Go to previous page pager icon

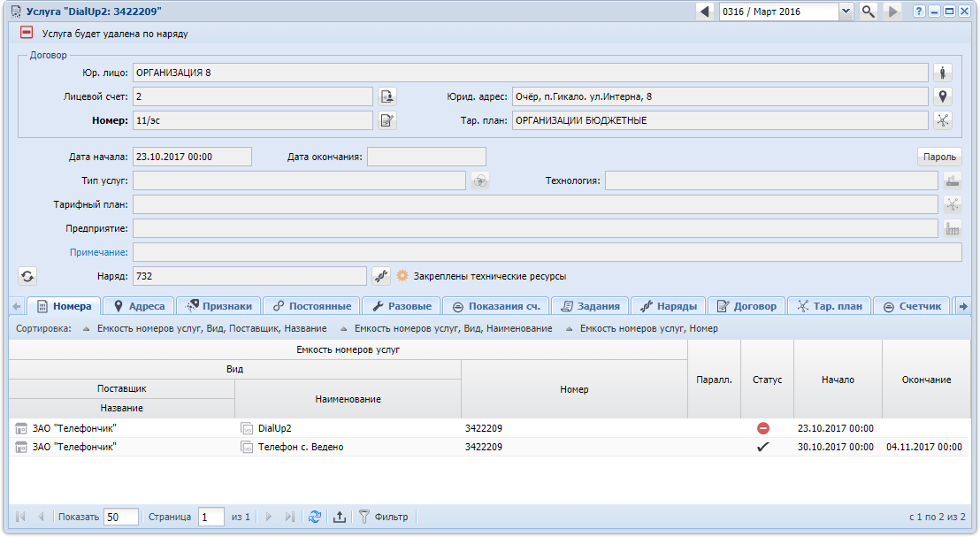41,517
